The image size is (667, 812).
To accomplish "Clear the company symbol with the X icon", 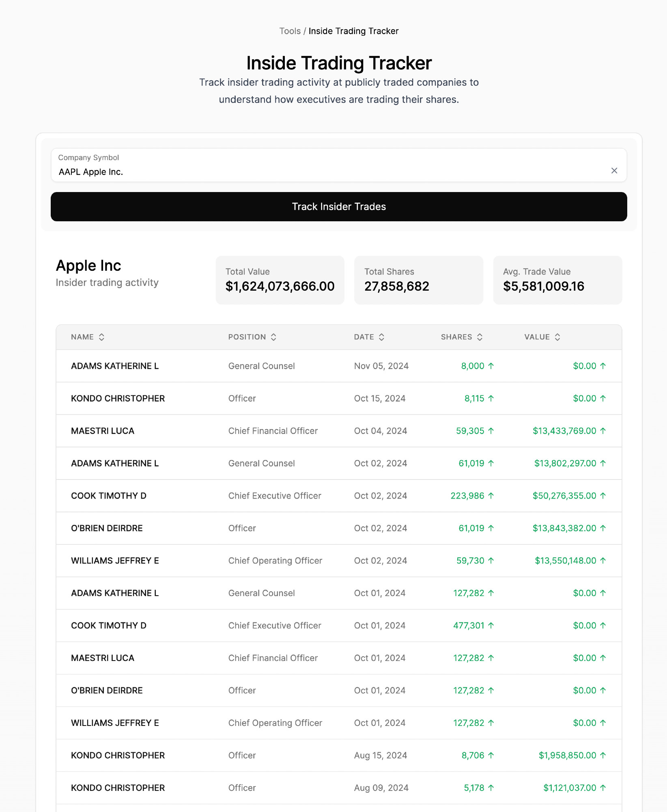I will click(614, 171).
